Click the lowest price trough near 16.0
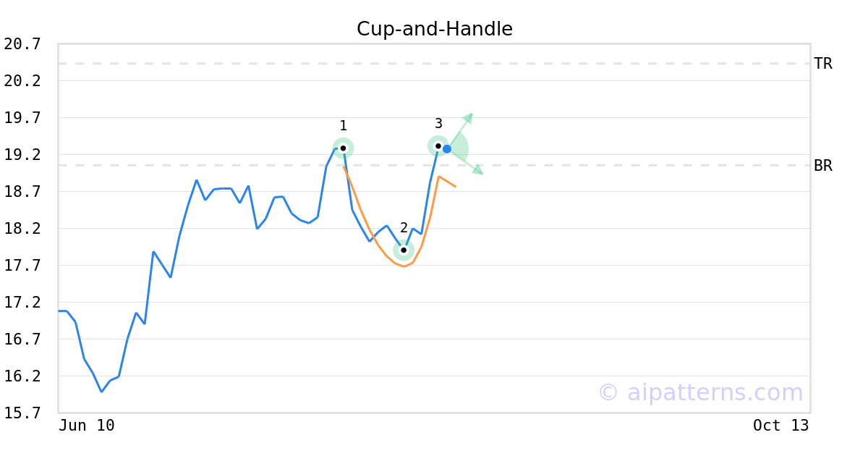The image size is (868, 456). pyautogui.click(x=102, y=391)
